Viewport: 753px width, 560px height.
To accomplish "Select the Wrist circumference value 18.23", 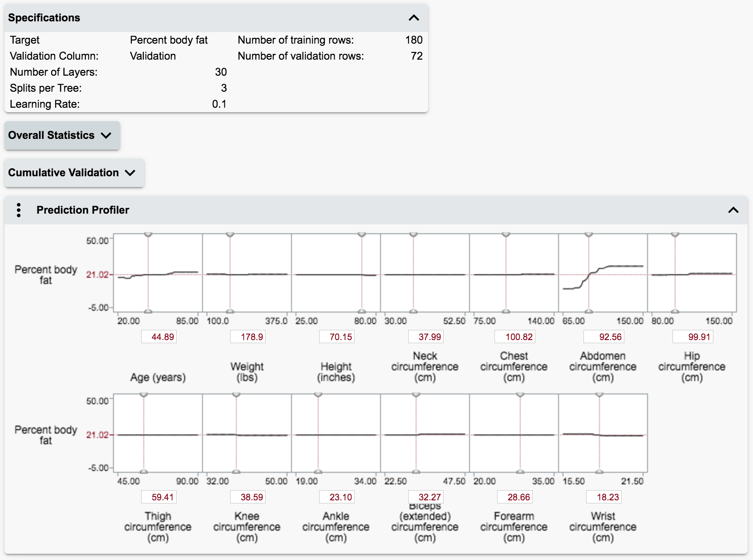I will 603,497.
